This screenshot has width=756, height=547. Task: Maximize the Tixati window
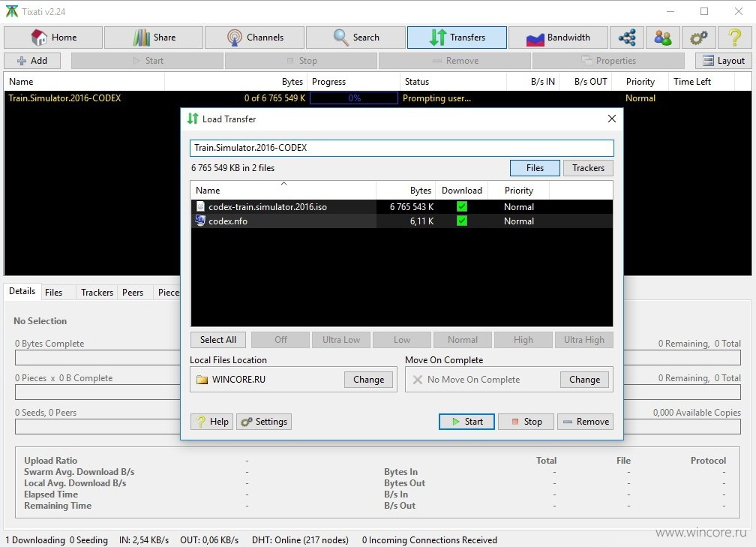click(704, 11)
